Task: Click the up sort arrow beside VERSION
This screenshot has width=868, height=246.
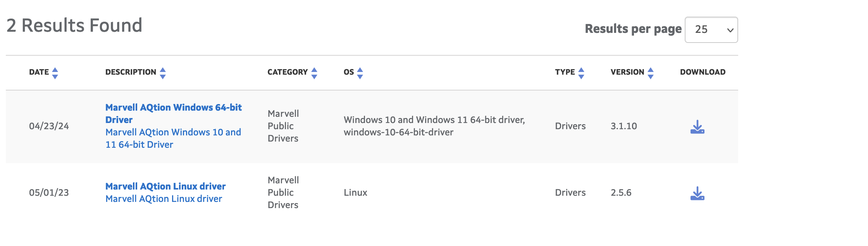Action: (x=651, y=70)
